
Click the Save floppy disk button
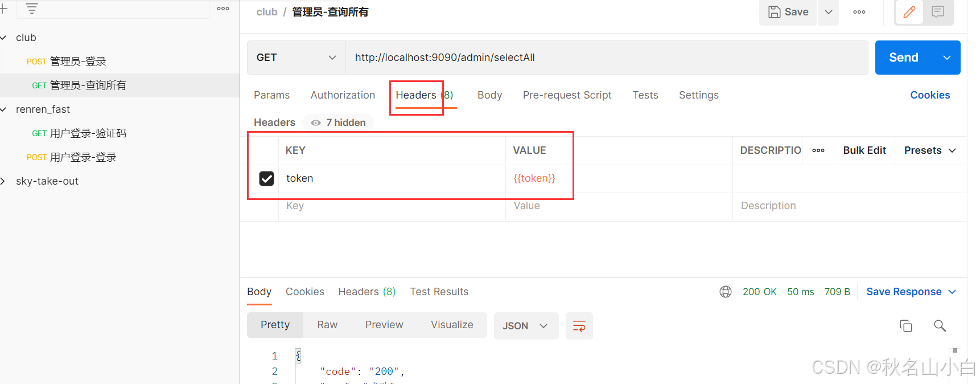click(788, 12)
